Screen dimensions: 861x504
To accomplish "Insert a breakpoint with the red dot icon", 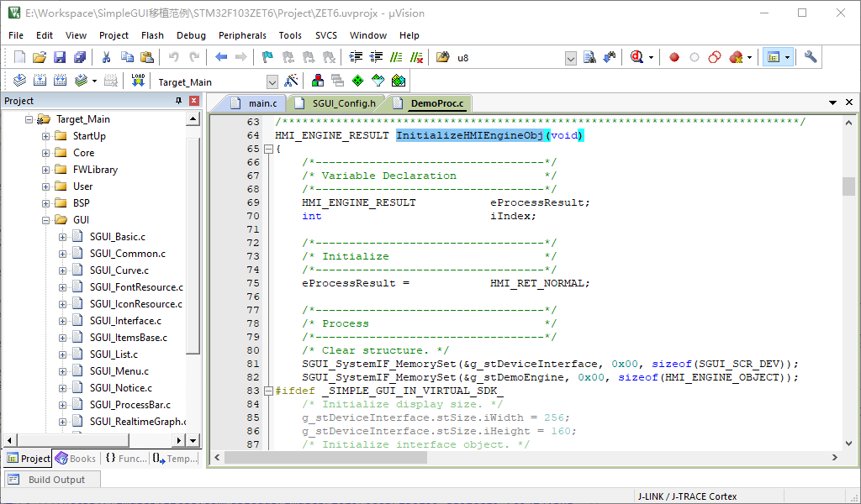I will 674,57.
